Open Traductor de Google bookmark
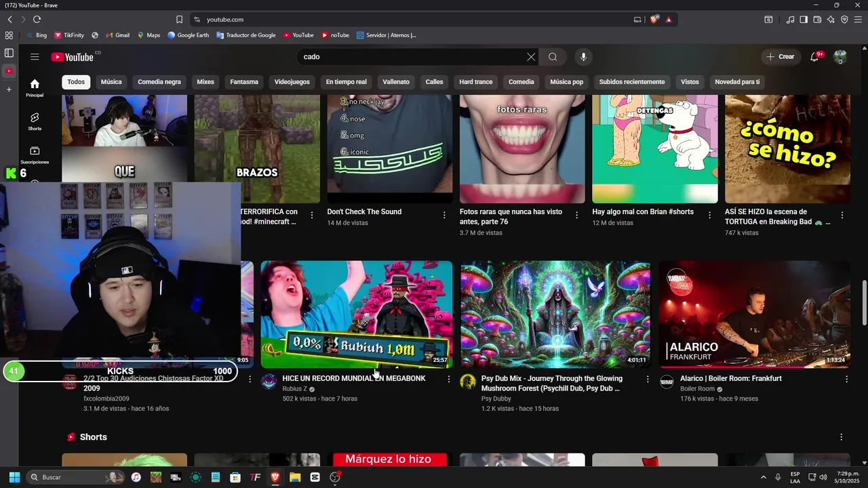The height and width of the screenshot is (488, 868). point(246,35)
